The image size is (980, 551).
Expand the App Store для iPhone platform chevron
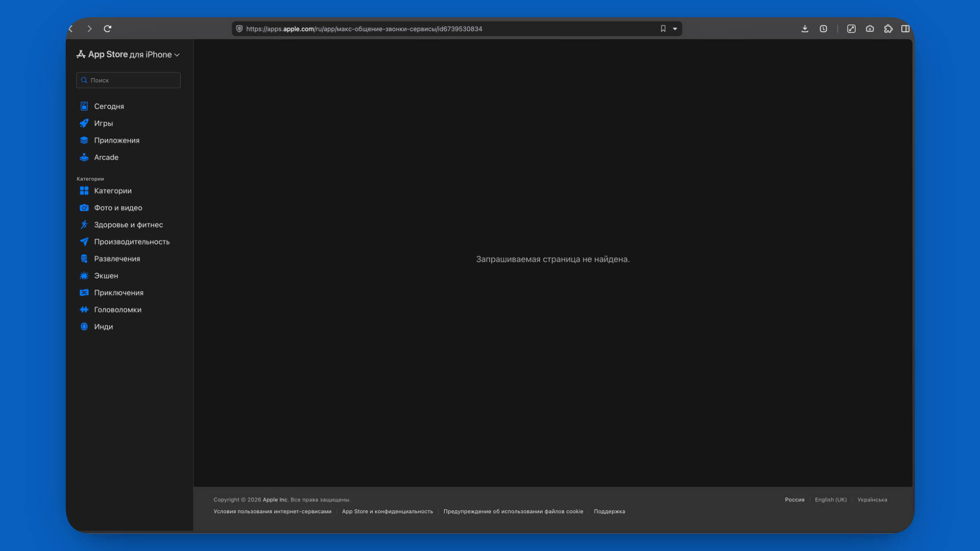pos(177,55)
